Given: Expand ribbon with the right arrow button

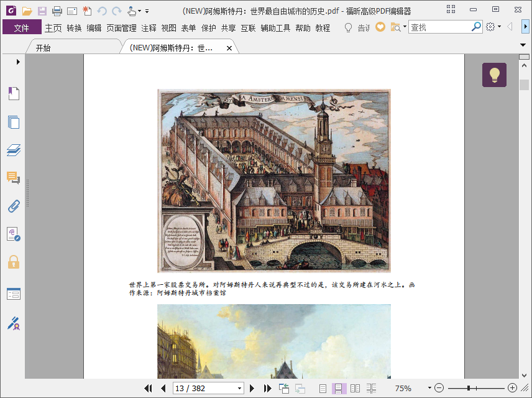Looking at the screenshot, I should (x=525, y=27).
